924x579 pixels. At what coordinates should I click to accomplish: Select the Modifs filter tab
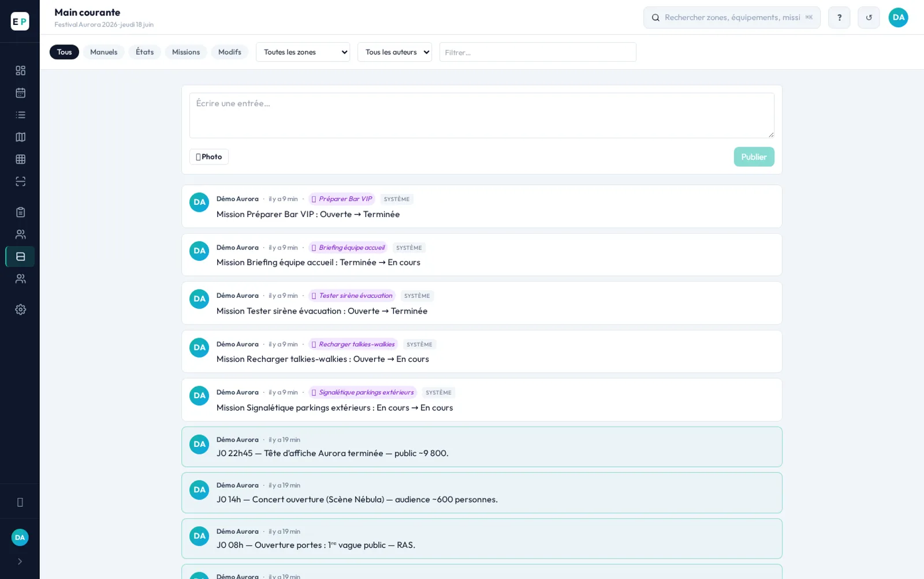click(229, 52)
